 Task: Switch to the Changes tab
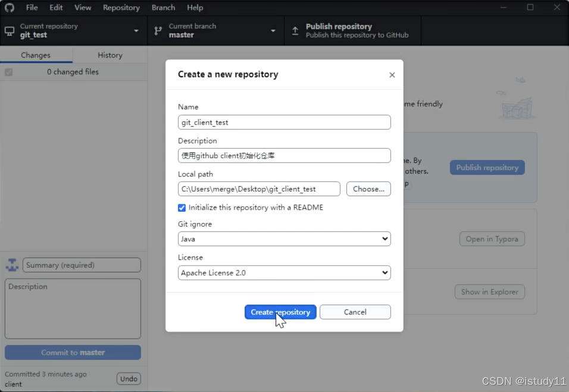click(x=36, y=55)
